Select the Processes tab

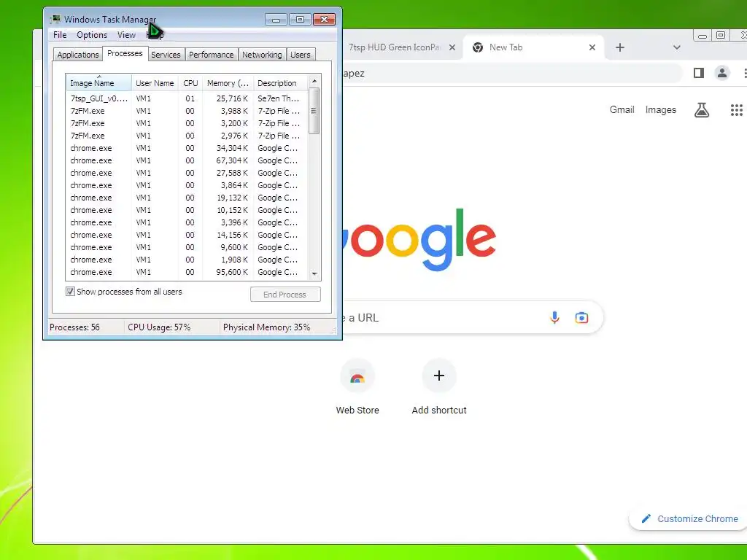(x=125, y=53)
